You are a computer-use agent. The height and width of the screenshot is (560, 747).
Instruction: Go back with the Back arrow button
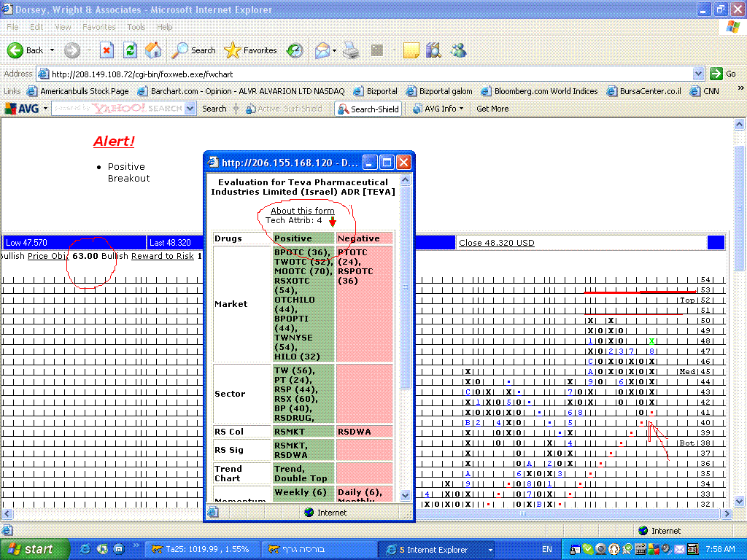(25, 50)
